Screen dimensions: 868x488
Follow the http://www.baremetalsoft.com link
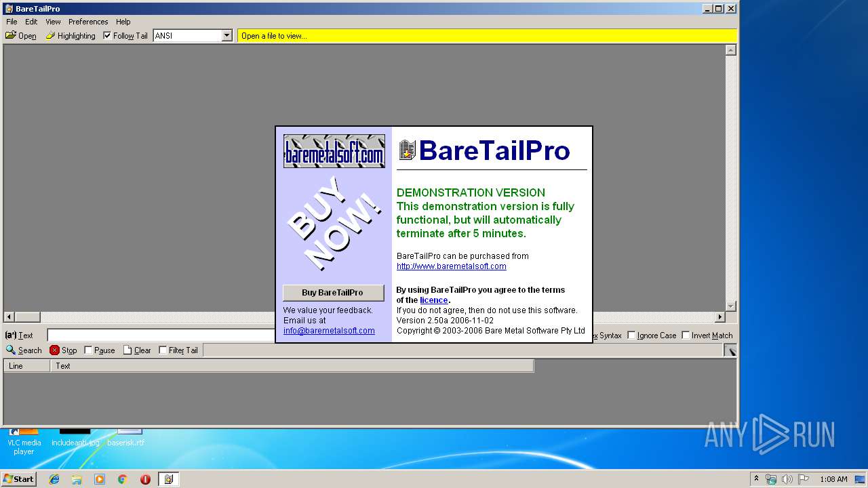[x=452, y=266]
